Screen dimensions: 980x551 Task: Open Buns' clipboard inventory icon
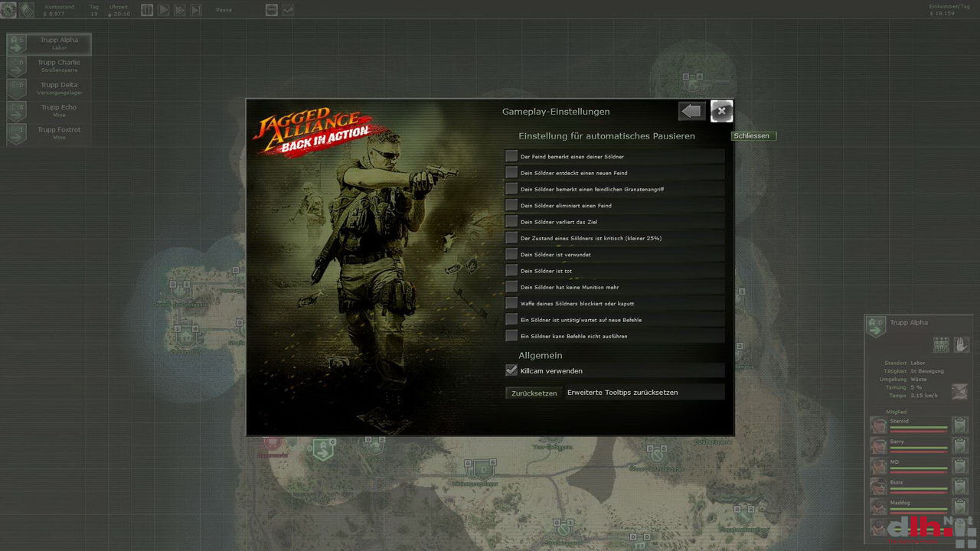[960, 487]
